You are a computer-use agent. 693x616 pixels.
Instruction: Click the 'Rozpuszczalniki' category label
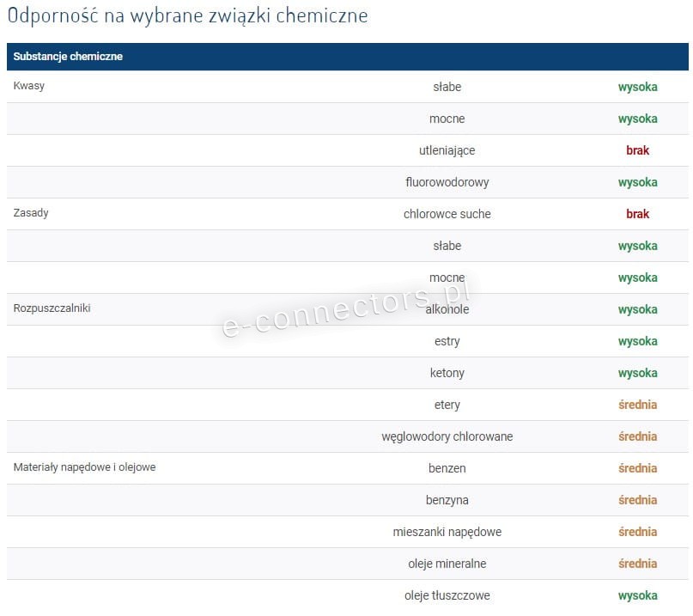tap(52, 308)
